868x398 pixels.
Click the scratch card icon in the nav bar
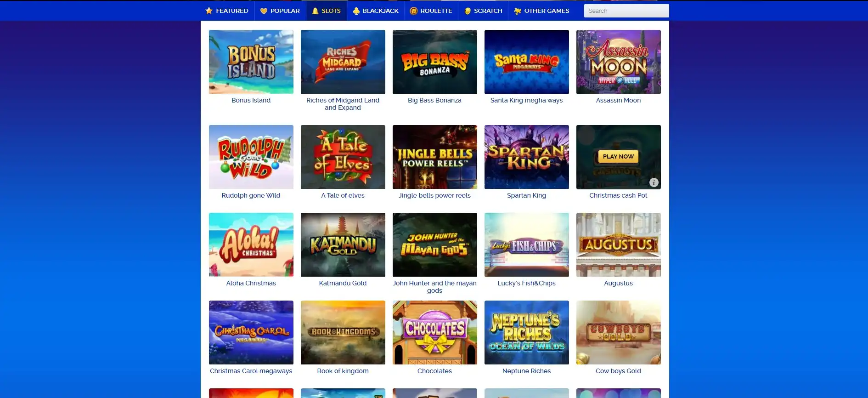[x=468, y=11]
